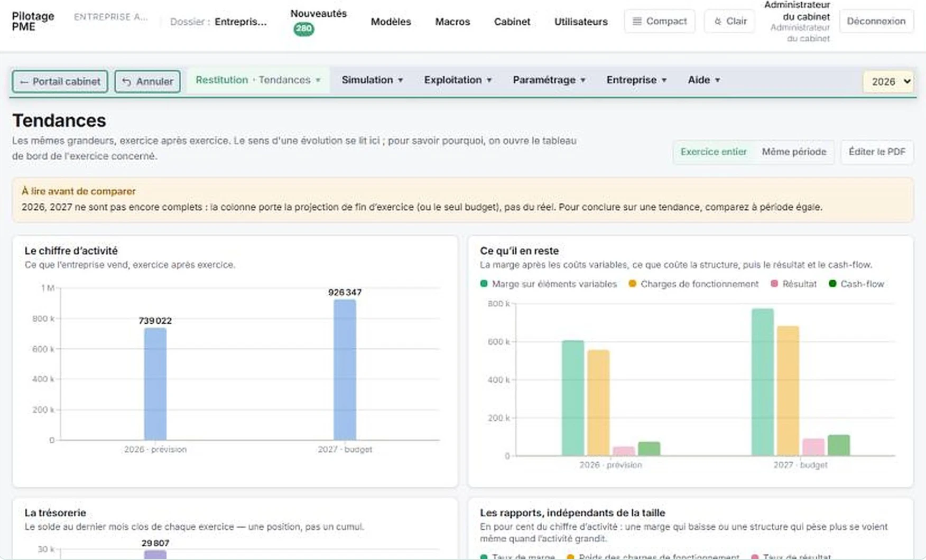This screenshot has height=560, width=926.
Task: Expand the Entreprise menu
Action: point(636,80)
